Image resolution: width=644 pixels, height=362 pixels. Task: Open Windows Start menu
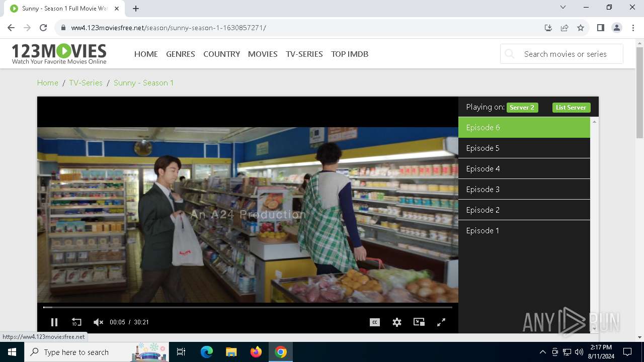tap(12, 352)
